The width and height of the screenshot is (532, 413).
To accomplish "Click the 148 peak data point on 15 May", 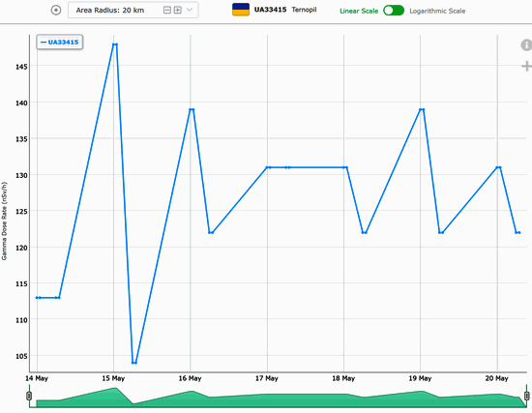I will click(x=115, y=44).
